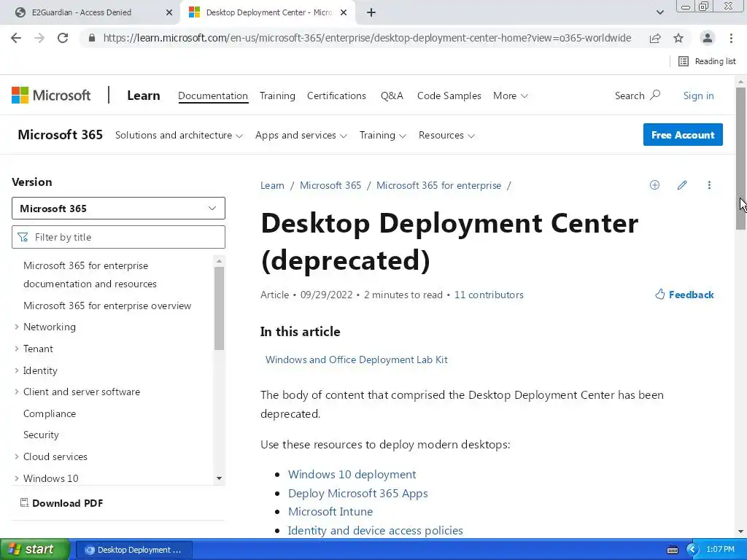
Task: Click the address bar URL
Action: (367, 38)
